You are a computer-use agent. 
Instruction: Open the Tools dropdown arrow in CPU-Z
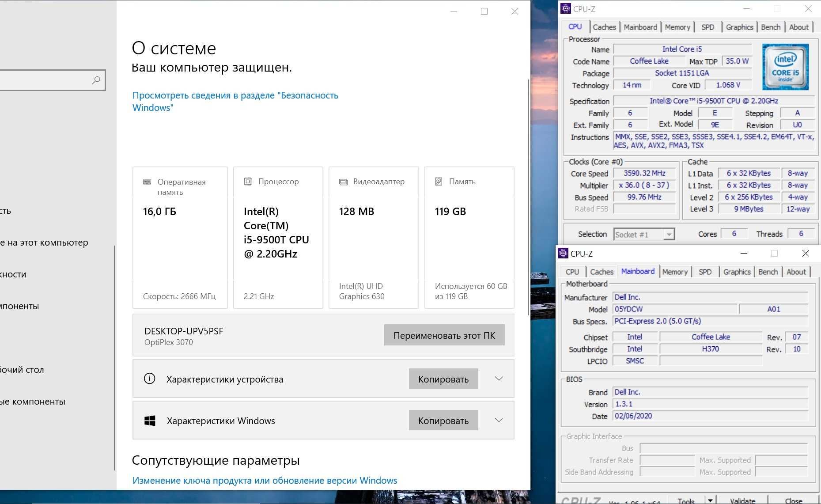coord(710,500)
